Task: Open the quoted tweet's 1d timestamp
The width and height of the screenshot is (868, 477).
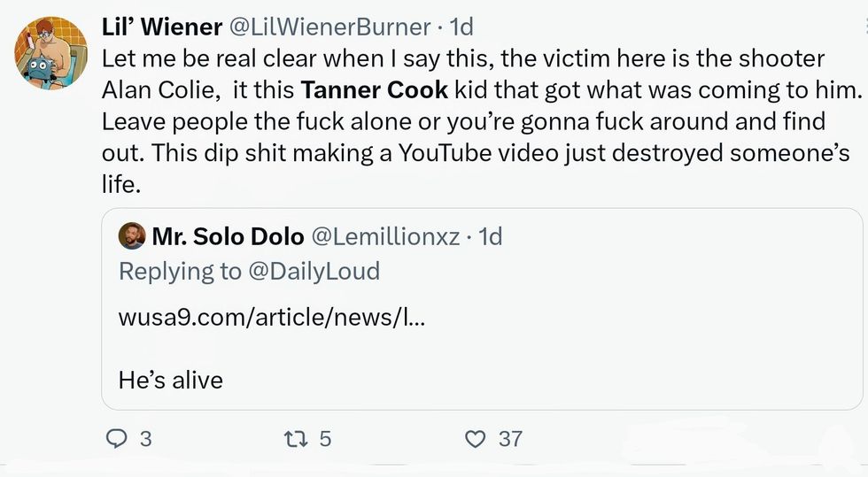Action: (x=490, y=236)
